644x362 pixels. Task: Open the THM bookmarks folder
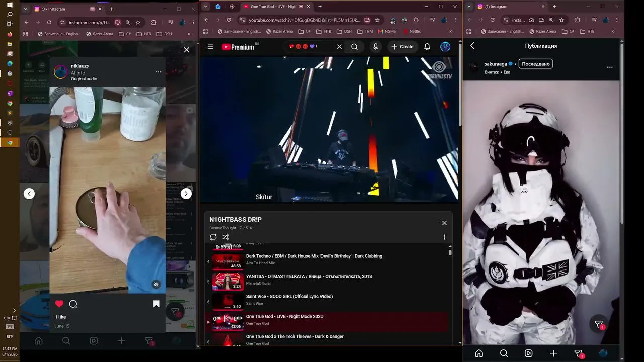(365, 31)
